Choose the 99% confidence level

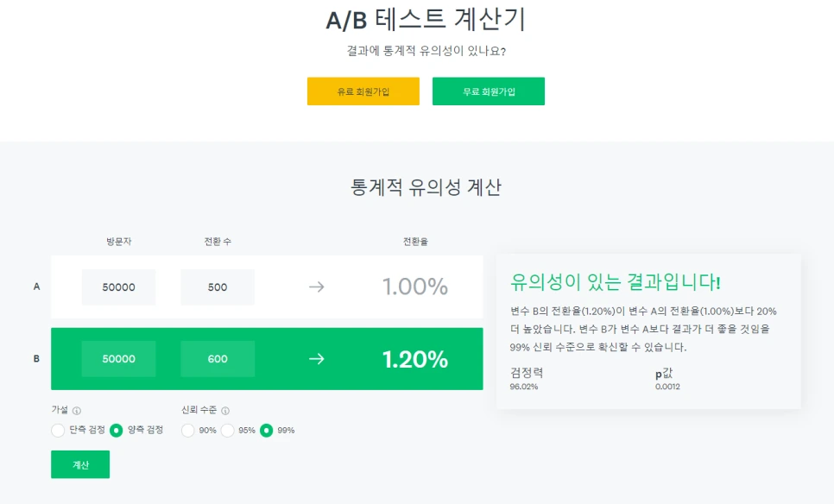point(267,430)
